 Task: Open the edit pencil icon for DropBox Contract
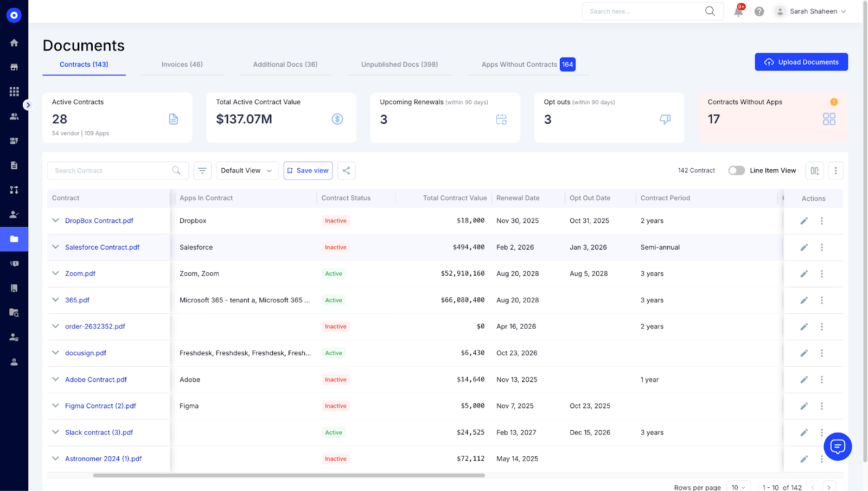[803, 221]
